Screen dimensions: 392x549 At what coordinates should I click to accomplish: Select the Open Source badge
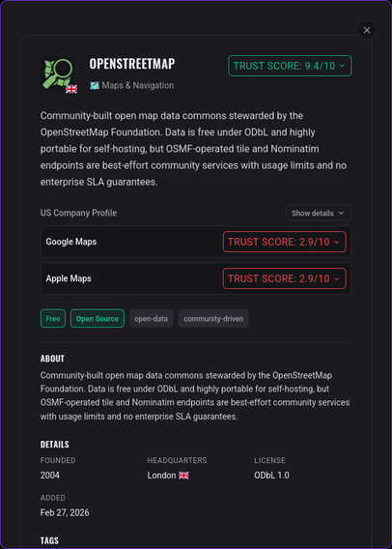[x=98, y=319]
